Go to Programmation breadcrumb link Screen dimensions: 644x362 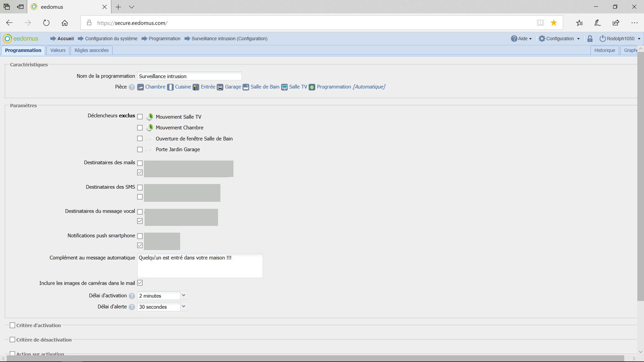pyautogui.click(x=165, y=39)
